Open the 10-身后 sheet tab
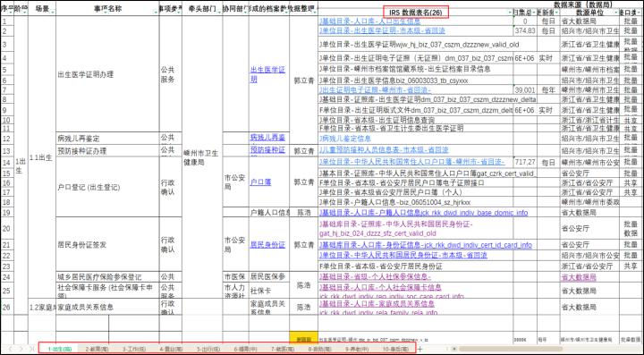644x355 pixels. coord(395,350)
